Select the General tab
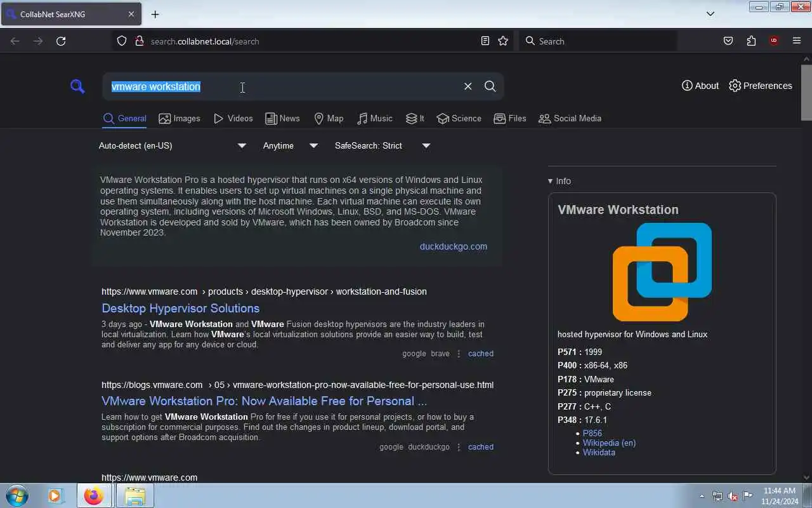Image resolution: width=812 pixels, height=508 pixels. [x=125, y=119]
